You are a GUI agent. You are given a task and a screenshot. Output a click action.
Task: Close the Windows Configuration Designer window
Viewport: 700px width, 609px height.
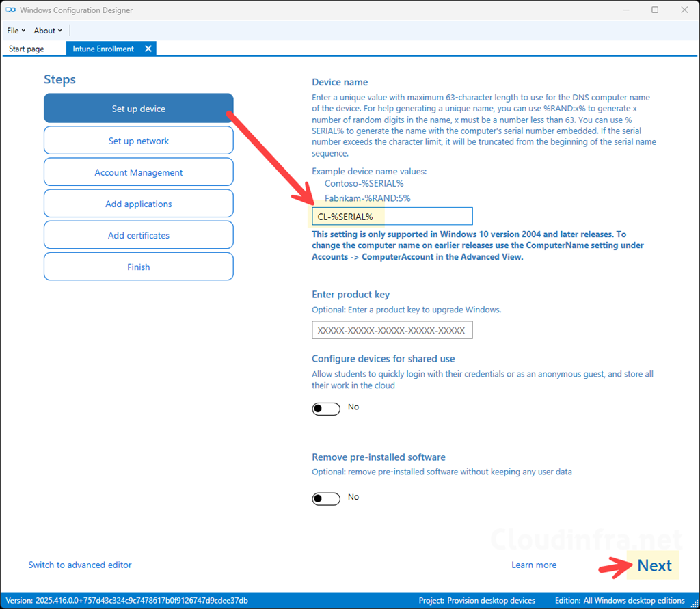[684, 10]
